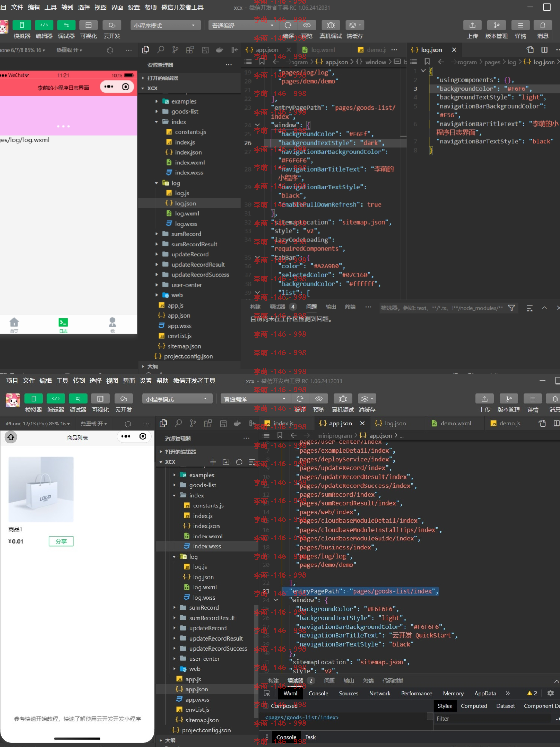
Task: Click refresh explorer icon in bottom window
Action: click(x=239, y=462)
